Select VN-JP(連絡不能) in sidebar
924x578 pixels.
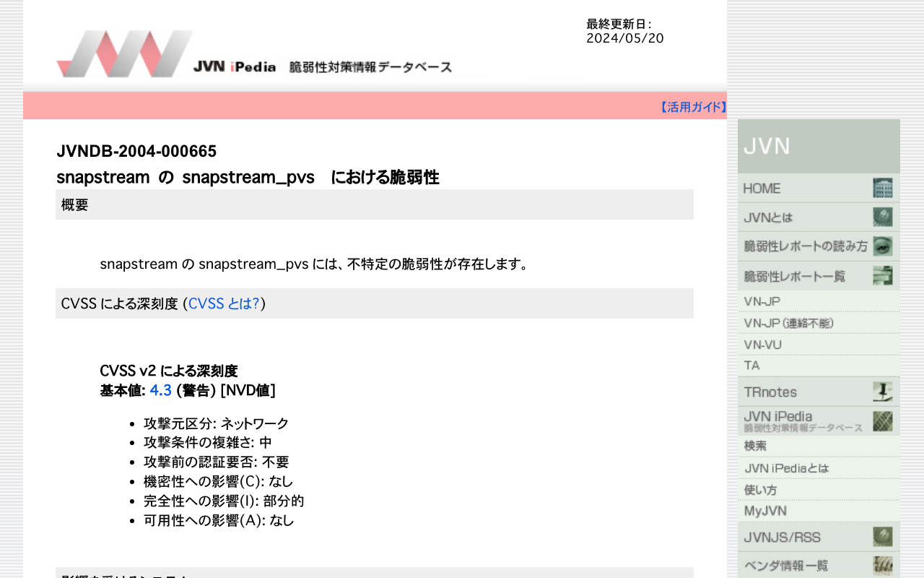(x=819, y=323)
